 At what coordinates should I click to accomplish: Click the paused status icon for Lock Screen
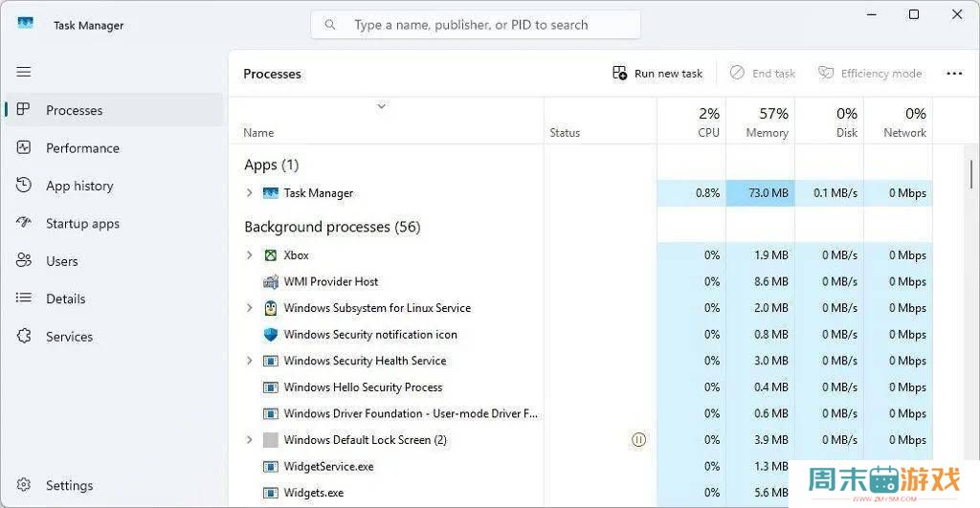pyautogui.click(x=639, y=440)
